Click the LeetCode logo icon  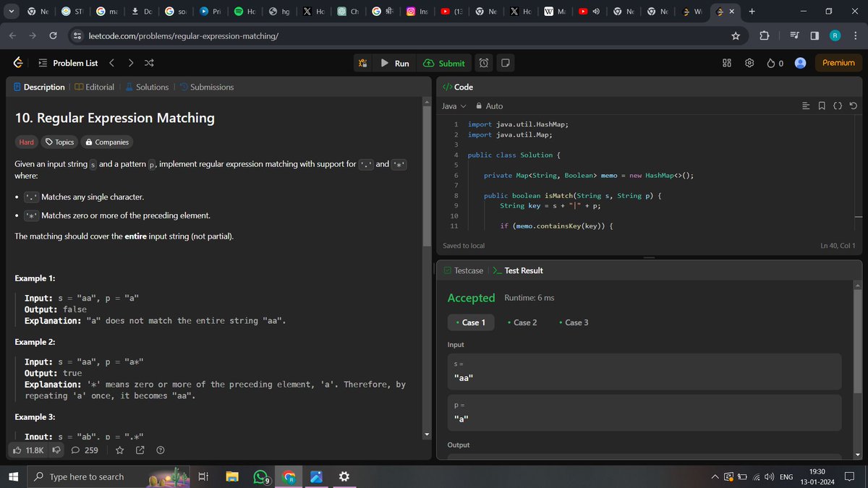pyautogui.click(x=17, y=63)
